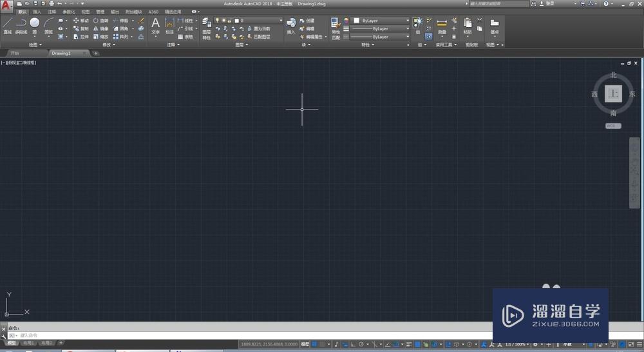Click the Stretch (拉伸) tool
Screen dimensions: 644x352
(81, 37)
